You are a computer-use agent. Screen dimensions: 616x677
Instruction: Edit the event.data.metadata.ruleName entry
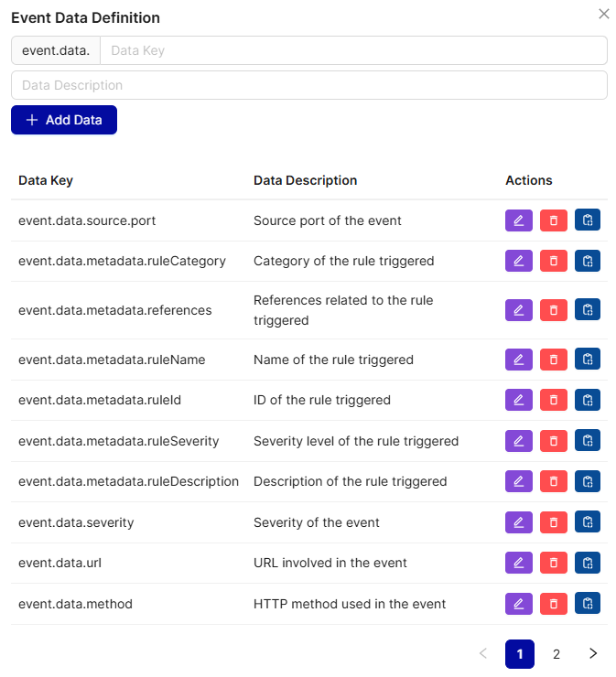(x=518, y=360)
